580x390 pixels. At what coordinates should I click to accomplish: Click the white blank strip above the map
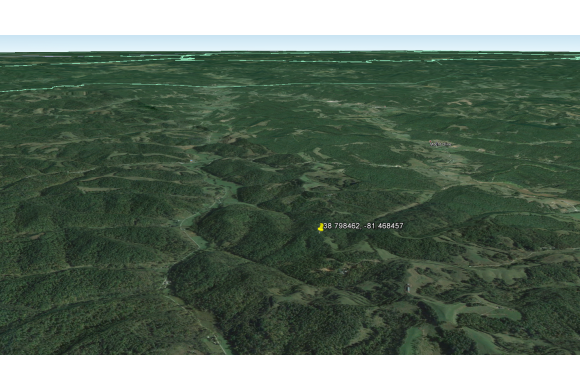click(290, 17)
